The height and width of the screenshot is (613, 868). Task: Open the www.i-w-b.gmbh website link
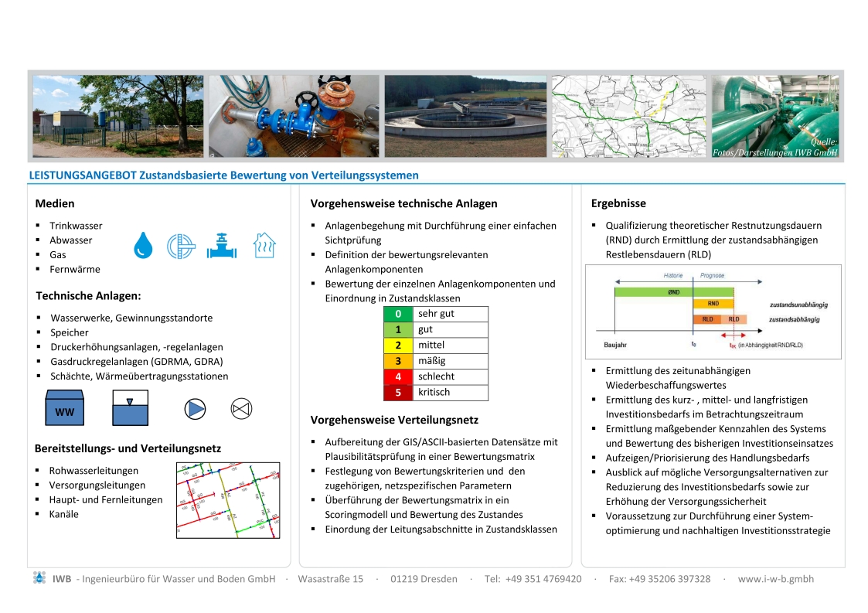tap(775, 579)
